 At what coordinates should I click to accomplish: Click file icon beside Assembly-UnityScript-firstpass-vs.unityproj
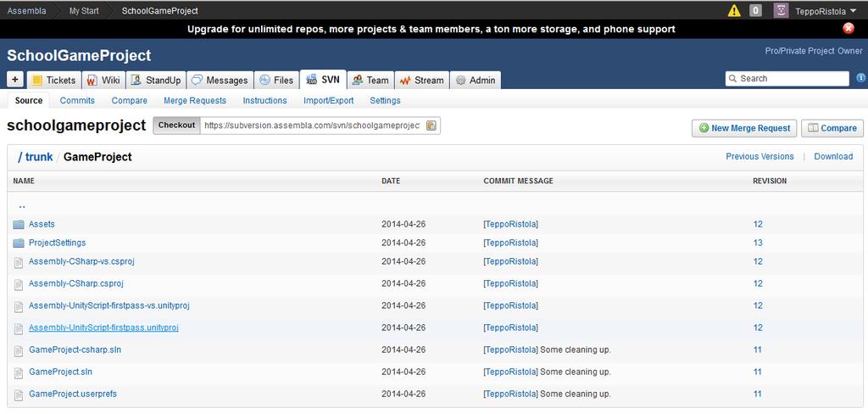(x=19, y=306)
